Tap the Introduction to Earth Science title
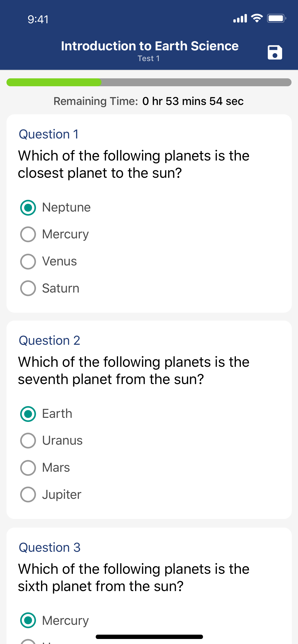This screenshot has height=644, width=298. tap(150, 46)
